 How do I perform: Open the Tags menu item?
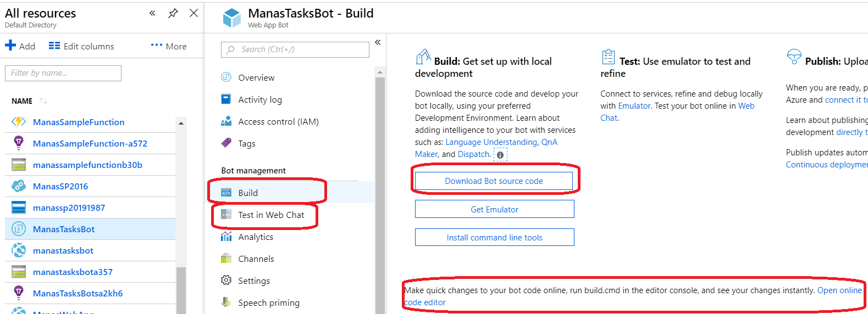[x=247, y=143]
